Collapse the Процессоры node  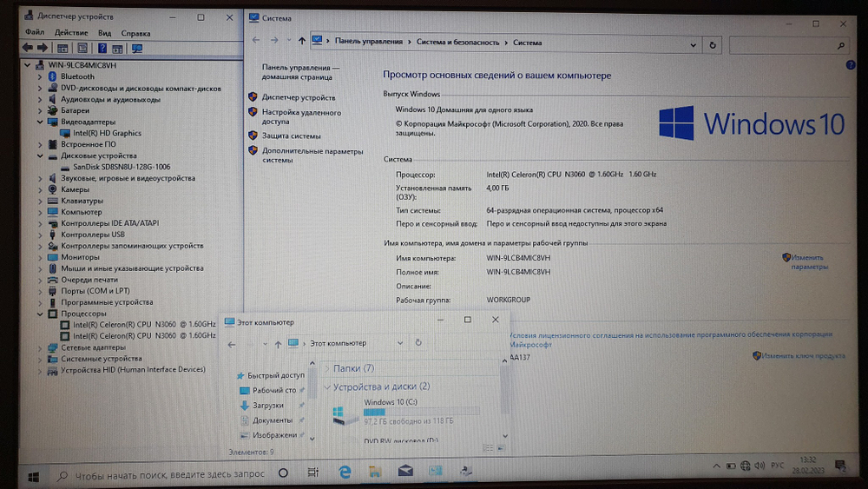[x=40, y=314]
